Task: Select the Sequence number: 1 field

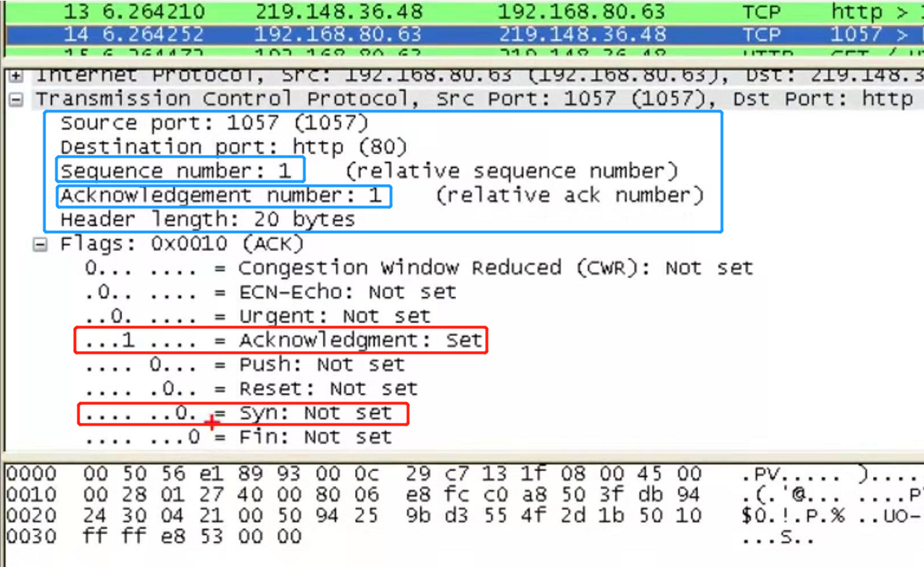Action: click(175, 171)
